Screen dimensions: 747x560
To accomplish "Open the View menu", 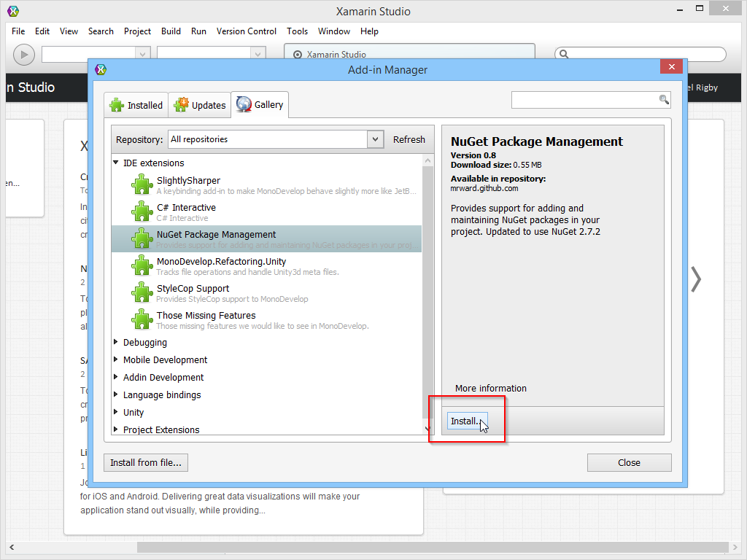I will 69,31.
